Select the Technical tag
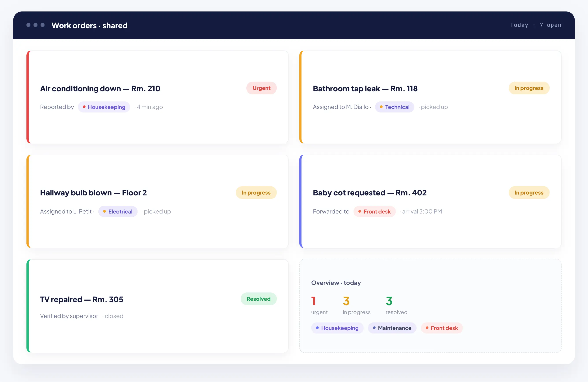This screenshot has height=382, width=588. pos(394,107)
